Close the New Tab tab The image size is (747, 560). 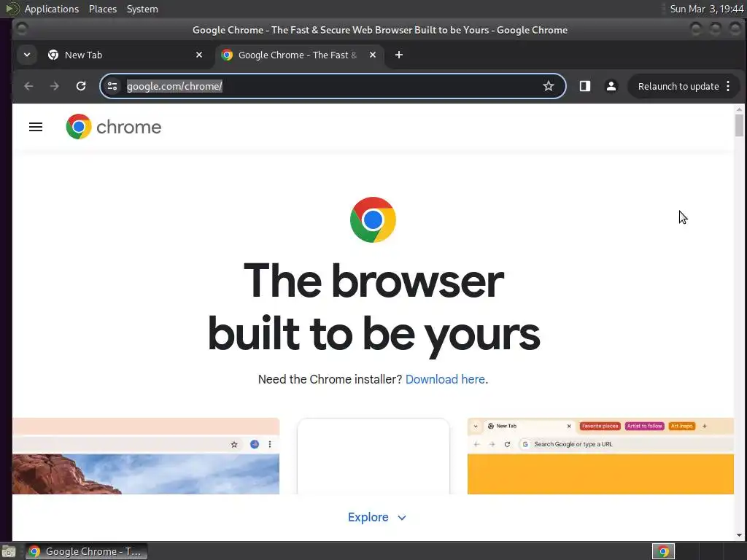tap(199, 55)
